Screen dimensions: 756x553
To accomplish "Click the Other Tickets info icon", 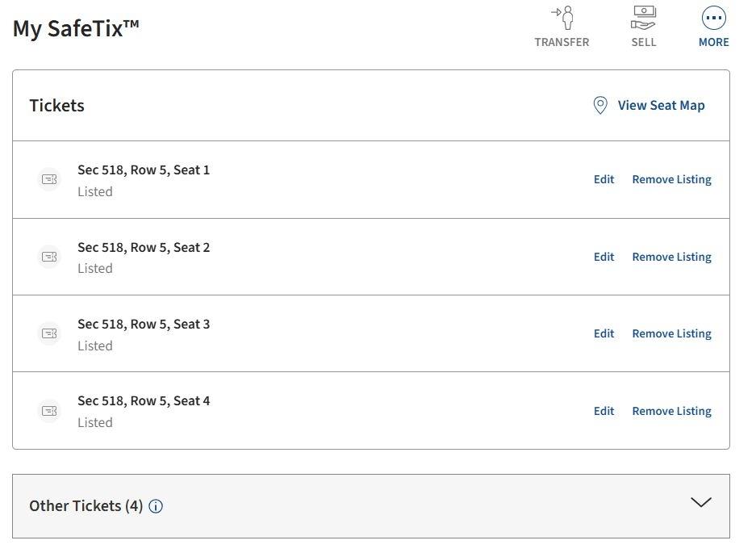I will coord(156,507).
